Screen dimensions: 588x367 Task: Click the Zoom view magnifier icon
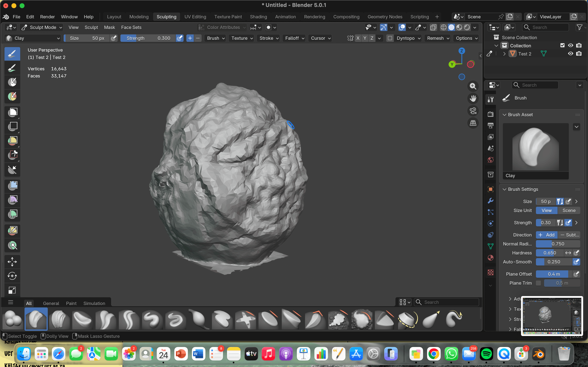473,86
